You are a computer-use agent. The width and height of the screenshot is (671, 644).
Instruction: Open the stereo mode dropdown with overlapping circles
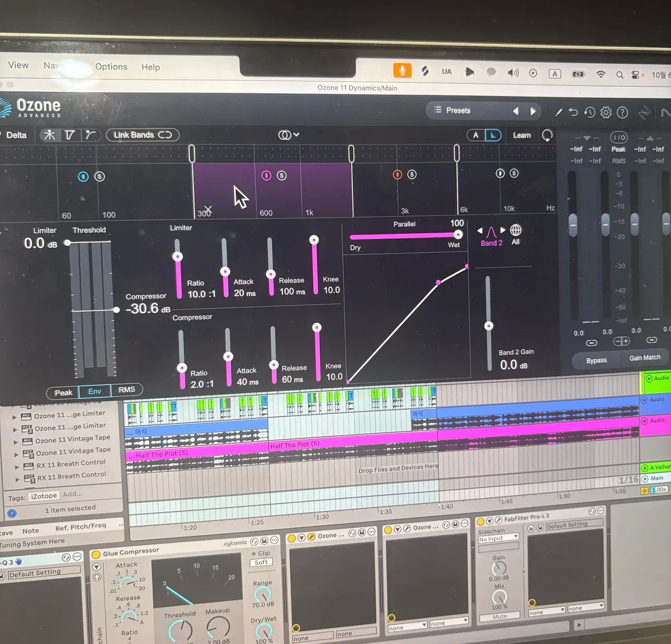(289, 135)
